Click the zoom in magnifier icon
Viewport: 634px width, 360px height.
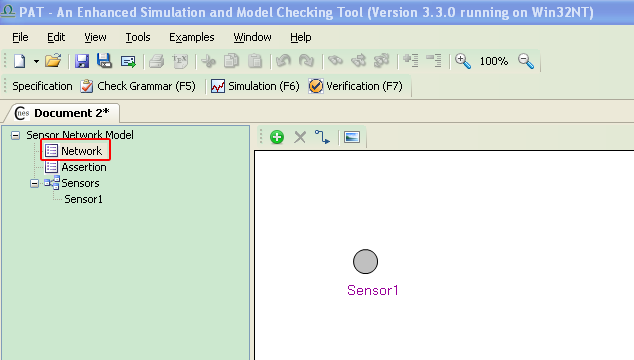tap(463, 61)
